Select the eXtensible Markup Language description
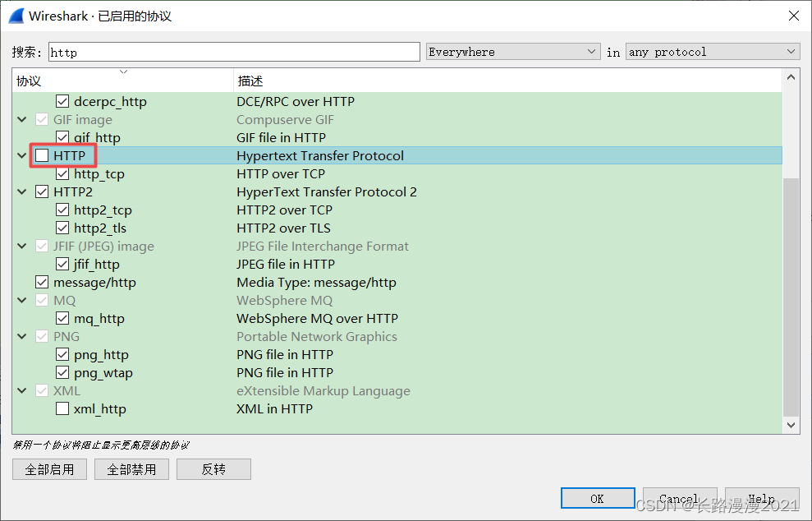The height and width of the screenshot is (521, 812). [323, 391]
